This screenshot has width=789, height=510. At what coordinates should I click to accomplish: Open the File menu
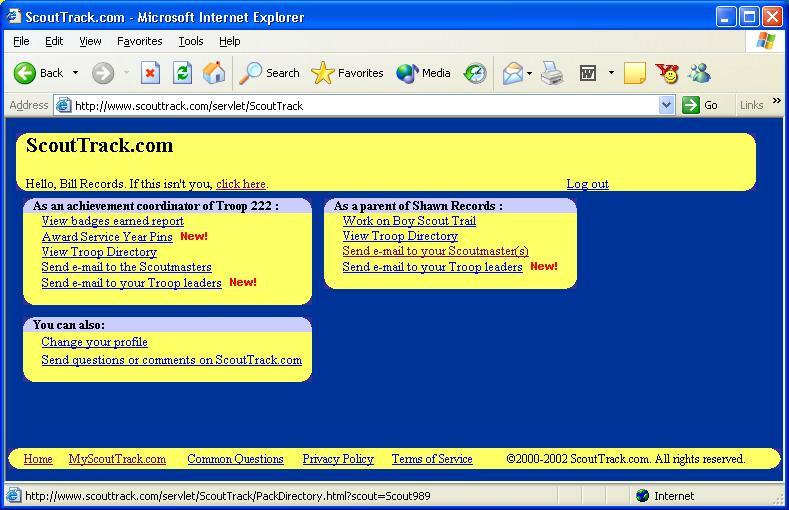point(21,41)
